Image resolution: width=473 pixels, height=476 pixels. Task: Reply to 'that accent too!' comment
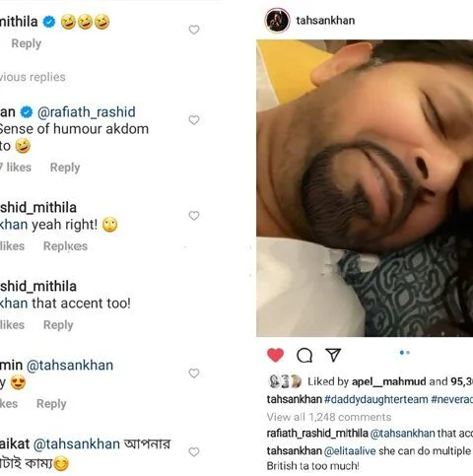click(x=58, y=325)
